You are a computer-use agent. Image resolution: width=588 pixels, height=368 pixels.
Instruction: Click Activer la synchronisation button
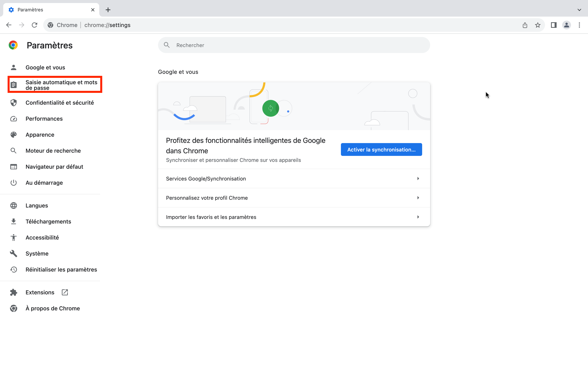[381, 150]
